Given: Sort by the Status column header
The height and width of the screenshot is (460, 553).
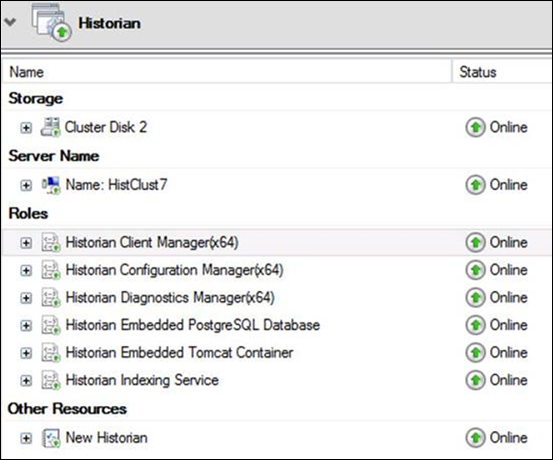Looking at the screenshot, I should pos(502,72).
